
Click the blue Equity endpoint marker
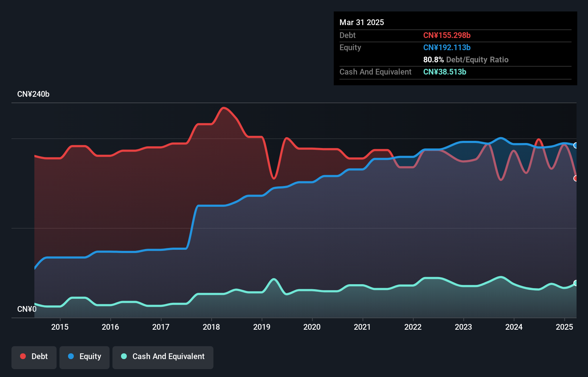tap(576, 145)
